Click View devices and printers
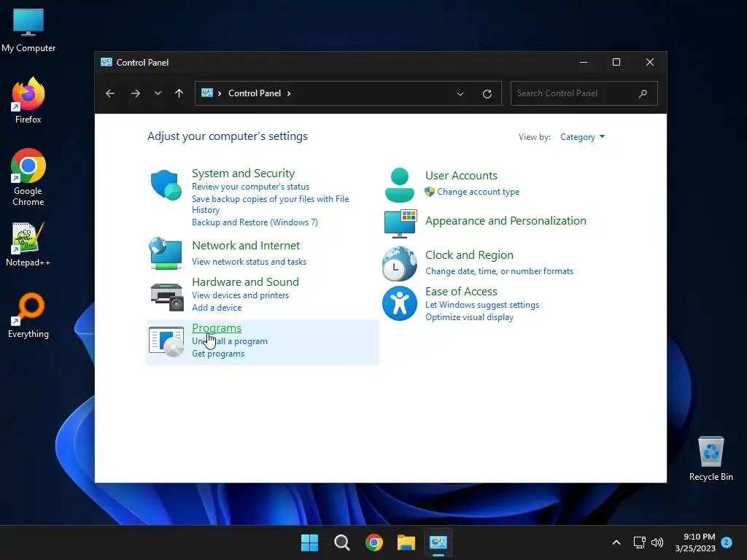Image resolution: width=747 pixels, height=560 pixels. pyautogui.click(x=240, y=295)
